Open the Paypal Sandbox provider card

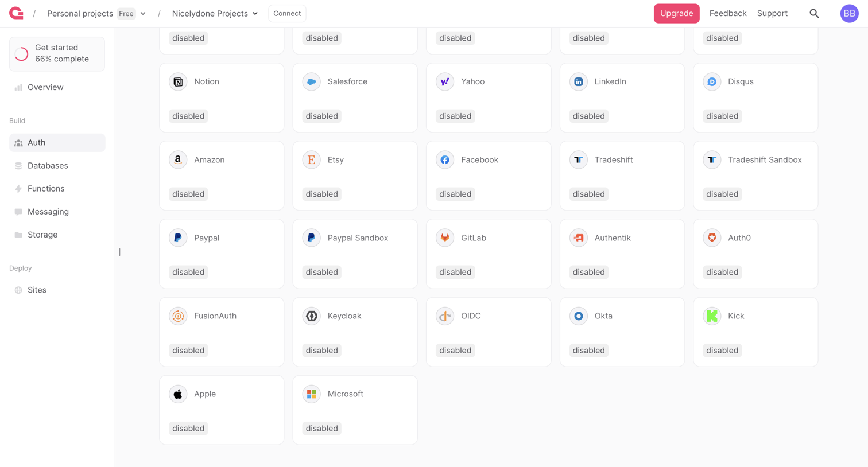tap(355, 254)
